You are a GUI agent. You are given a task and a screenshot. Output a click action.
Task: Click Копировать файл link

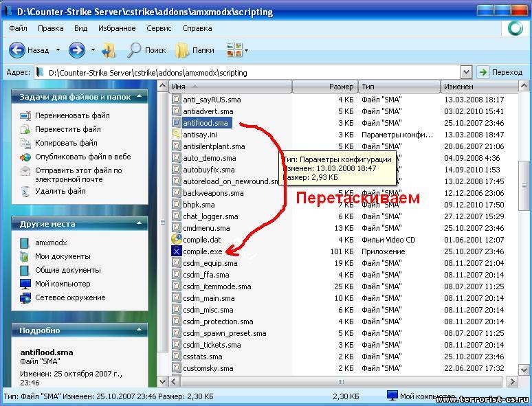pyautogui.click(x=66, y=143)
